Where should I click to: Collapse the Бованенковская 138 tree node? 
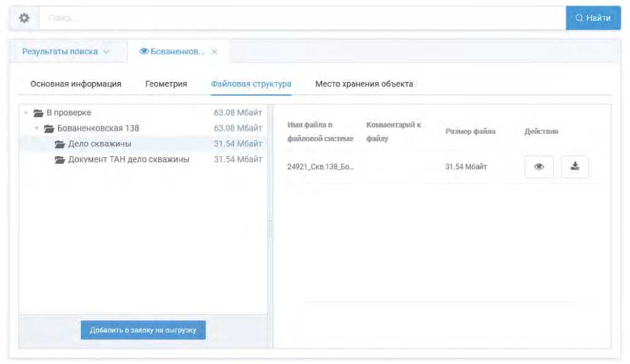[37, 128]
